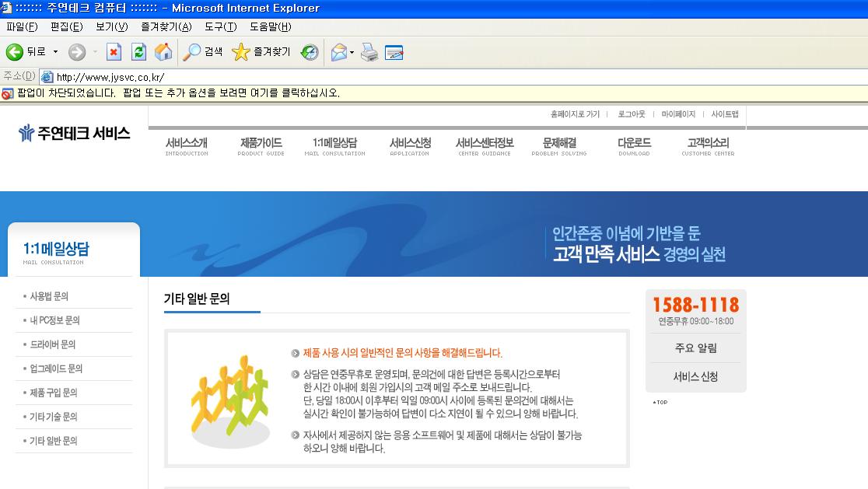The image size is (868, 489).
Task: Click the Back arrow icon
Action: [x=15, y=52]
